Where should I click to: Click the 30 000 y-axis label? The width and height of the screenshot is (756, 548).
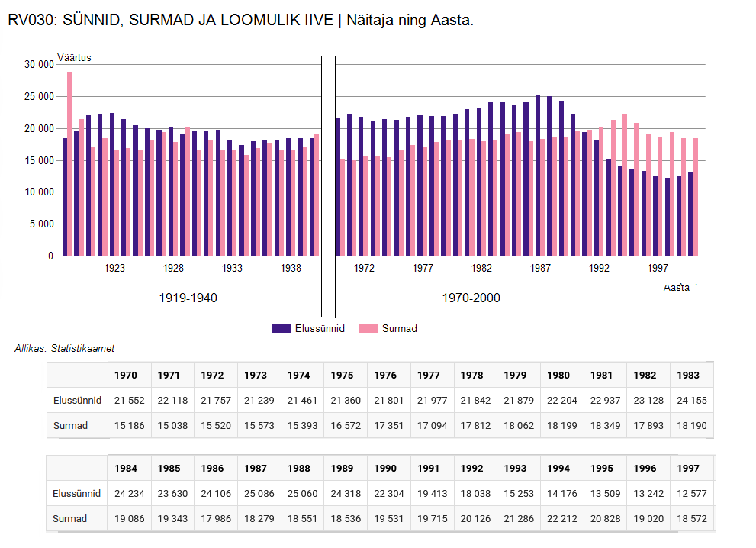coord(39,65)
